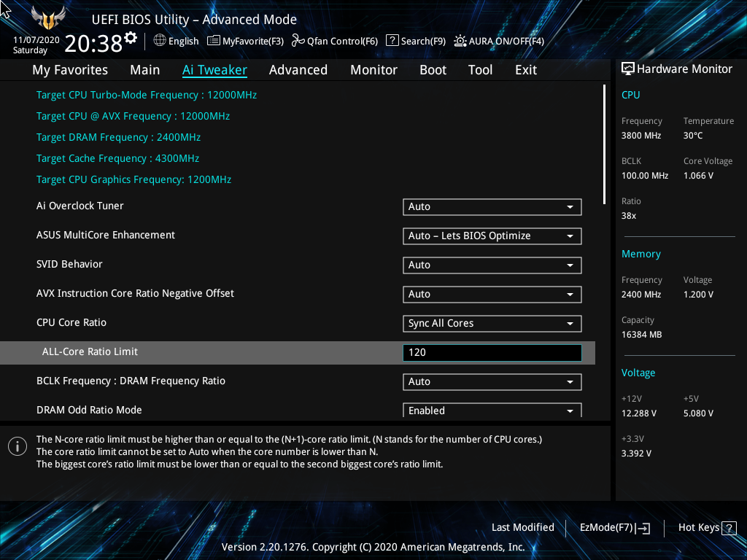Click Target DRAM Frequency : 2400MHz text
747x560 pixels.
click(x=119, y=137)
